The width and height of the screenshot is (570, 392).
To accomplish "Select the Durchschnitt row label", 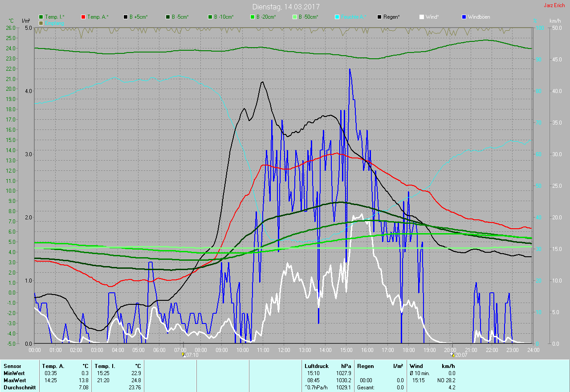I will pyautogui.click(x=20, y=388).
